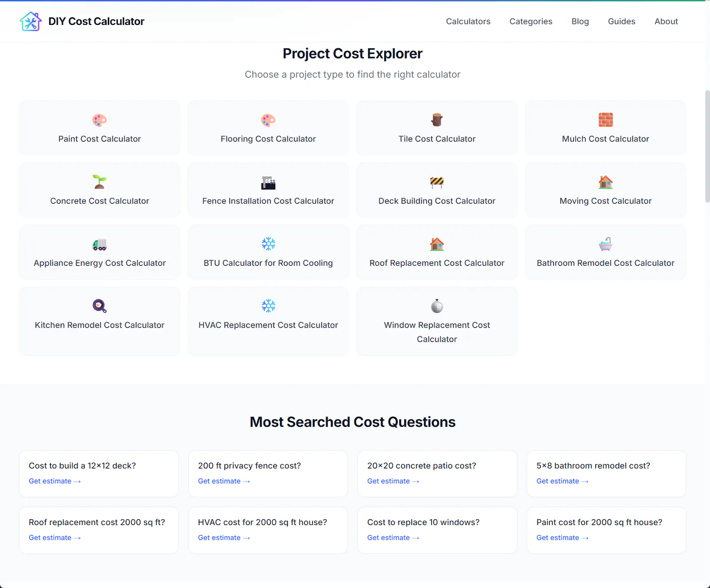Open the Categories menu item

coord(531,21)
